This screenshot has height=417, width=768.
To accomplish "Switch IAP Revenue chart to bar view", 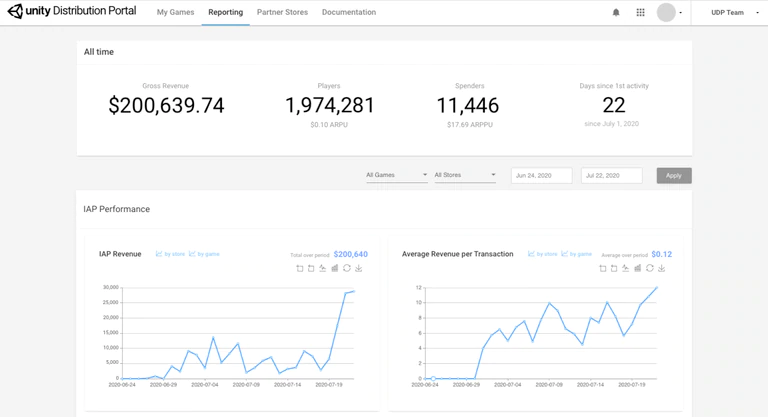I will point(335,268).
